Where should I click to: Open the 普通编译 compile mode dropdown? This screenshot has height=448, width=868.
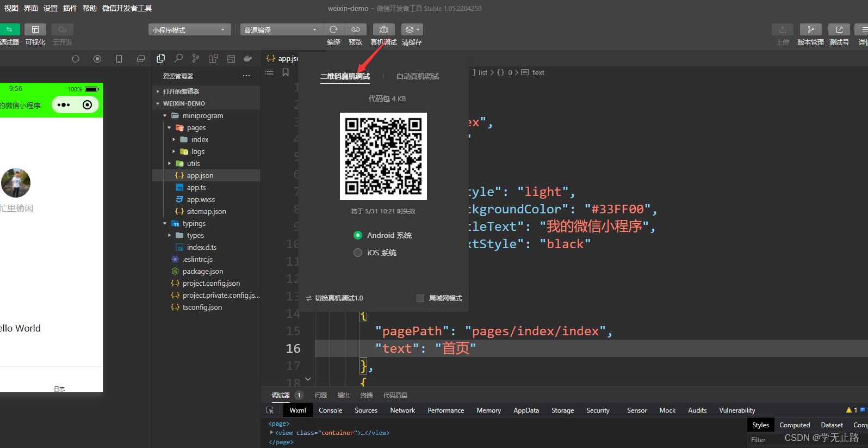coord(281,30)
